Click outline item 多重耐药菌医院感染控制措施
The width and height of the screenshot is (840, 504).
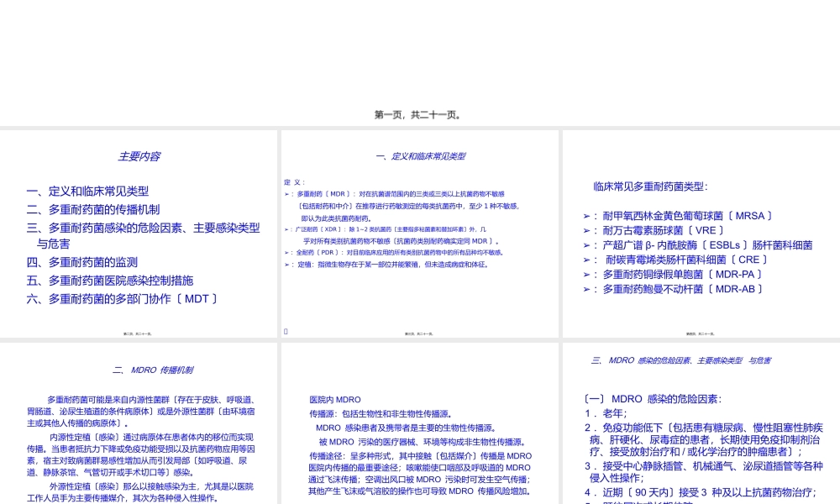click(109, 280)
